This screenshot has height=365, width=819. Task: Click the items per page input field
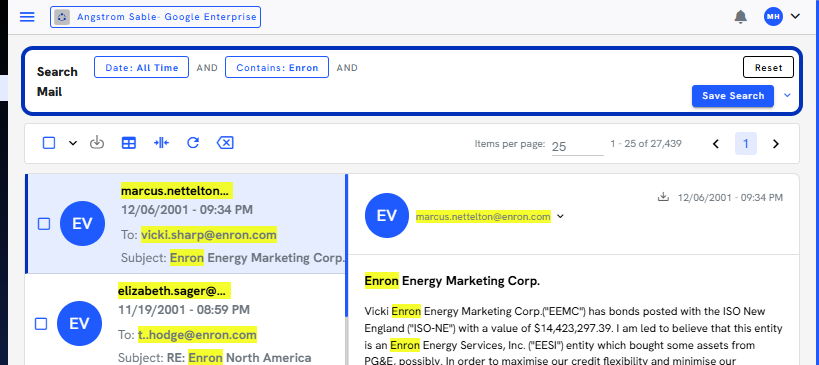coord(577,146)
